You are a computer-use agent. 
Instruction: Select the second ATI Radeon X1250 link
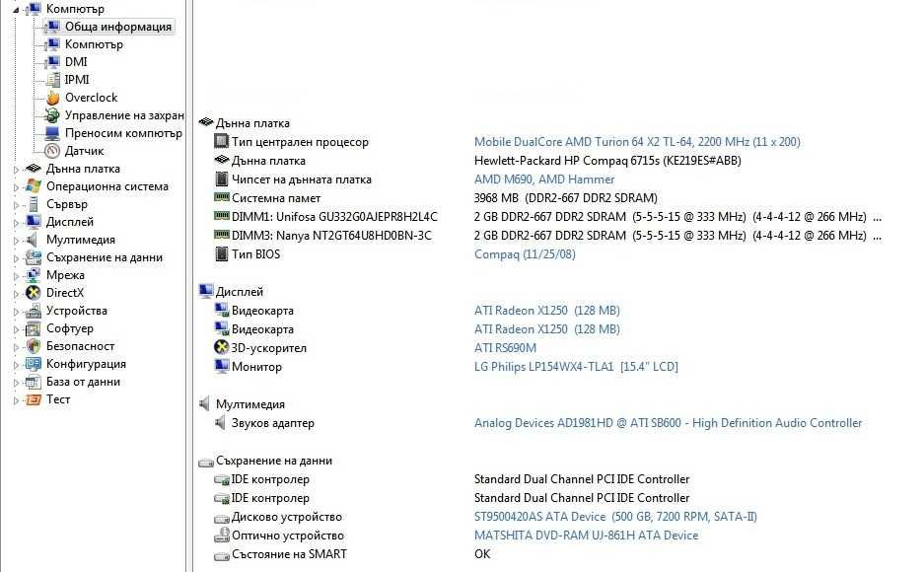click(x=547, y=329)
